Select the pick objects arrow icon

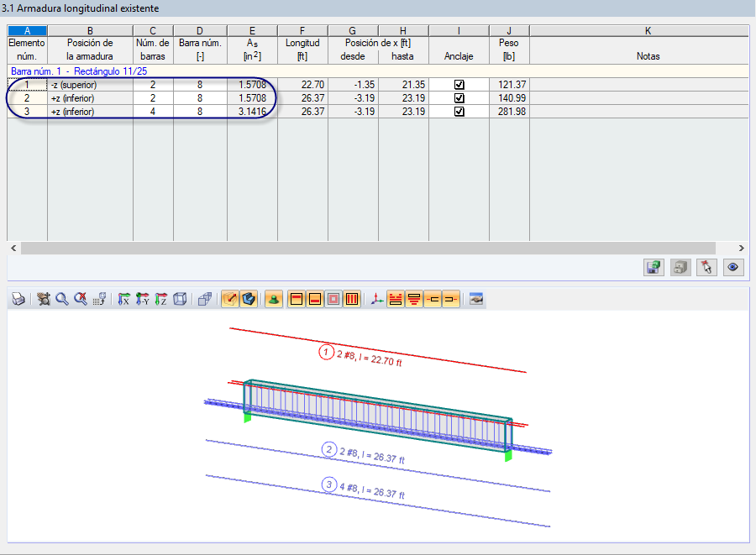click(x=706, y=267)
